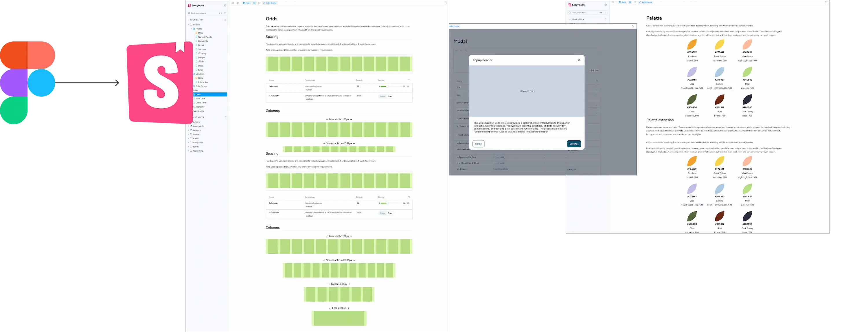Click the Storybook logo in the Grids window
868x332 pixels.
(196, 5)
